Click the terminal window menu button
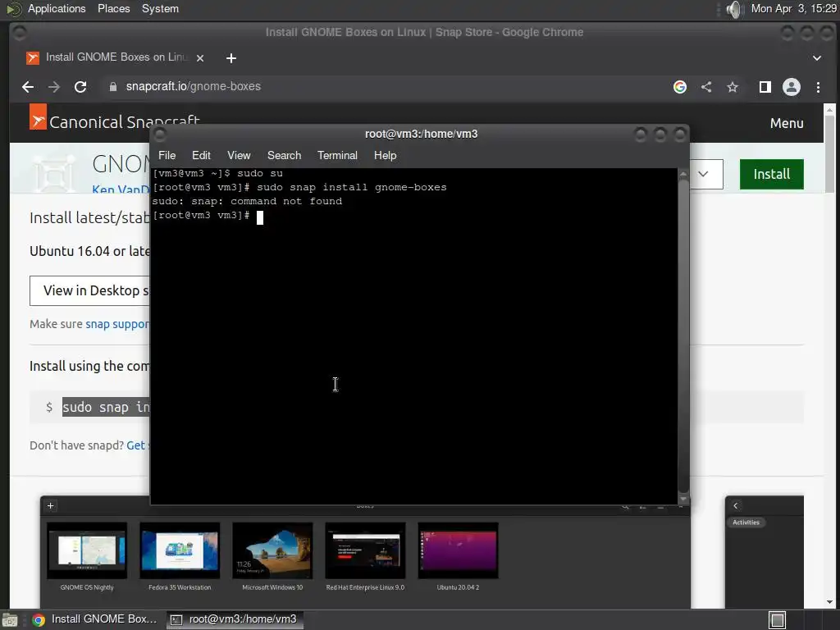The image size is (840, 630). [x=160, y=135]
